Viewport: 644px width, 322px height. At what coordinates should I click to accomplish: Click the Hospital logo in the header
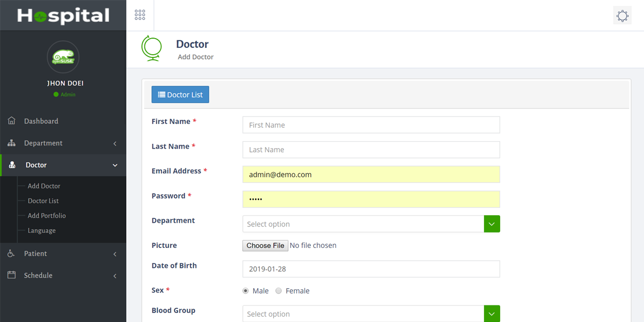pos(63,14)
